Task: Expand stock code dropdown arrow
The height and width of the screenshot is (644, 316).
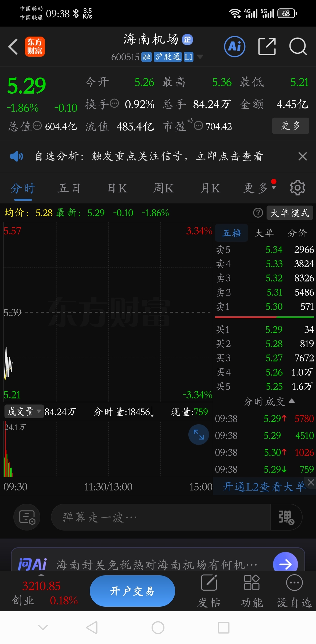Action: (200, 57)
